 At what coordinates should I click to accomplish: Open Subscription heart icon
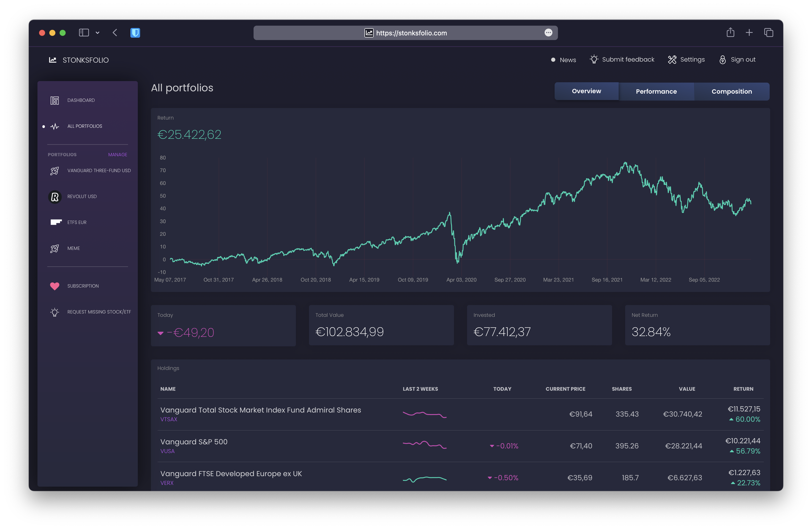55,286
